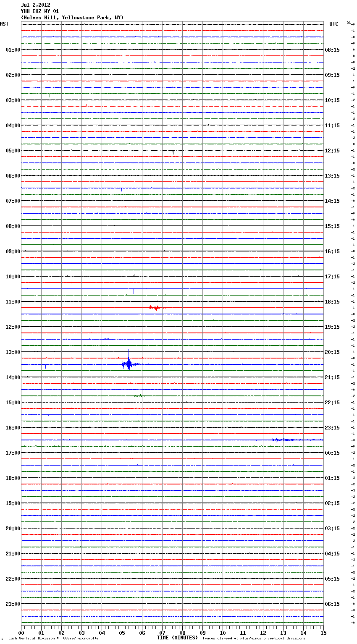Image resolution: width=357 pixels, height=644 pixels.
Task: Click the 15 minute tick label on the x-axis
Action: point(323,633)
